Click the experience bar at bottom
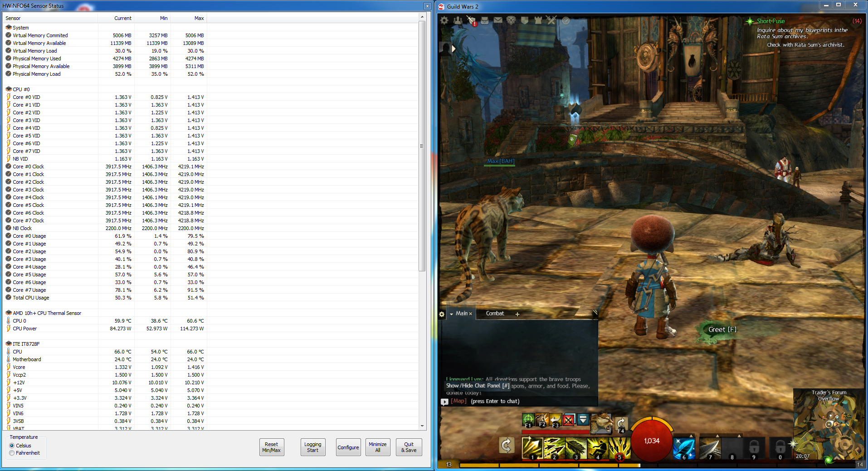The width and height of the screenshot is (868, 471). coord(658,465)
